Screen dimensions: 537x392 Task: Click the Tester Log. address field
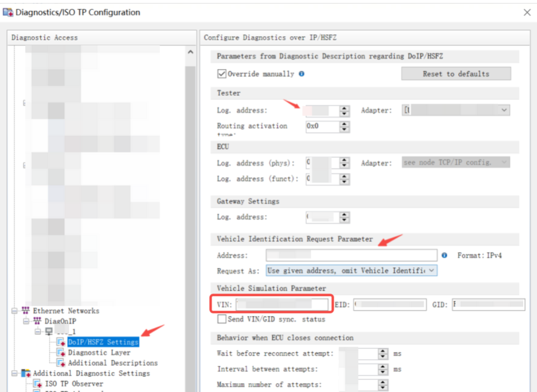(x=322, y=110)
